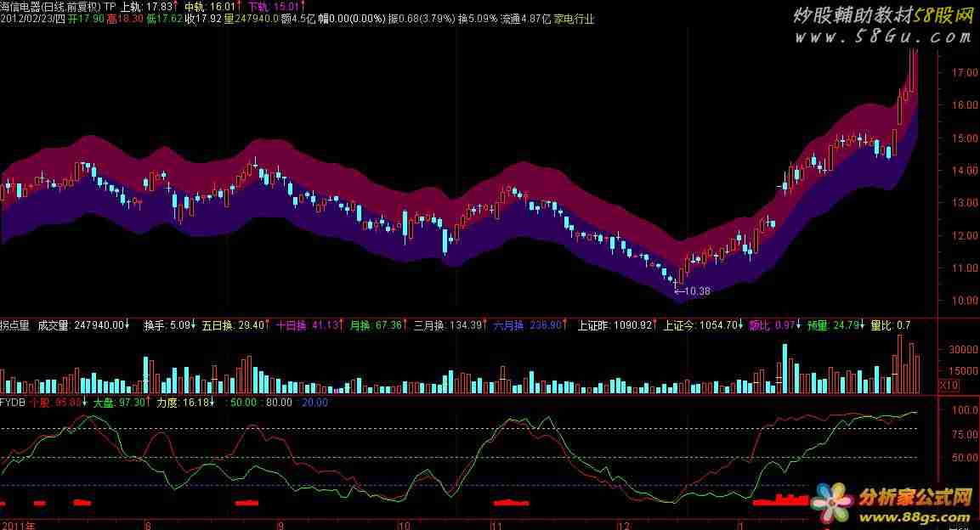980x530 pixels.
Task: Click the date 2012/02/23 in info line
Action: point(26,19)
